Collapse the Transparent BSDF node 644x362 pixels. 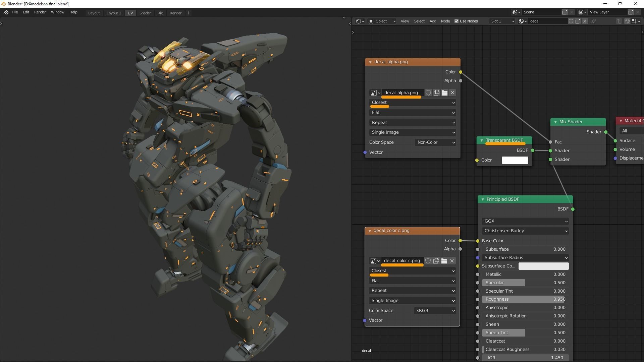[x=482, y=140]
